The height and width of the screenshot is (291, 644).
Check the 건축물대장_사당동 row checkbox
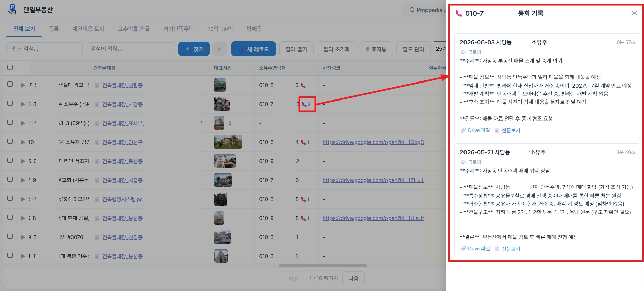(10, 103)
